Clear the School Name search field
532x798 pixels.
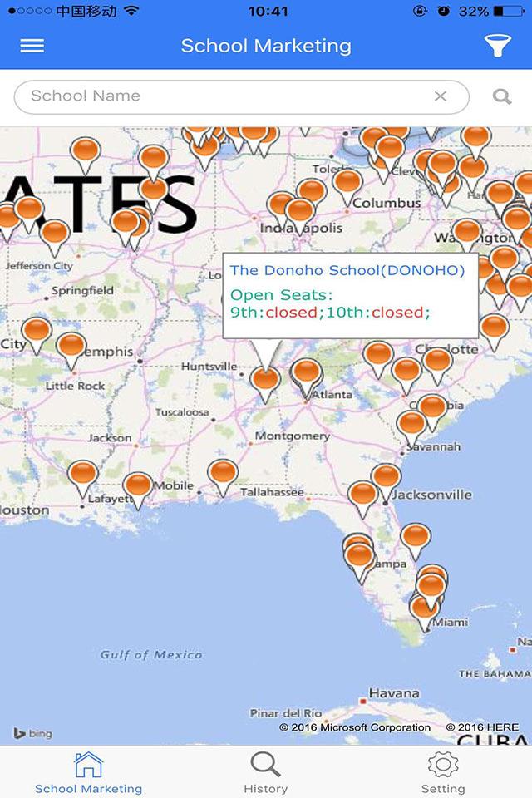441,96
